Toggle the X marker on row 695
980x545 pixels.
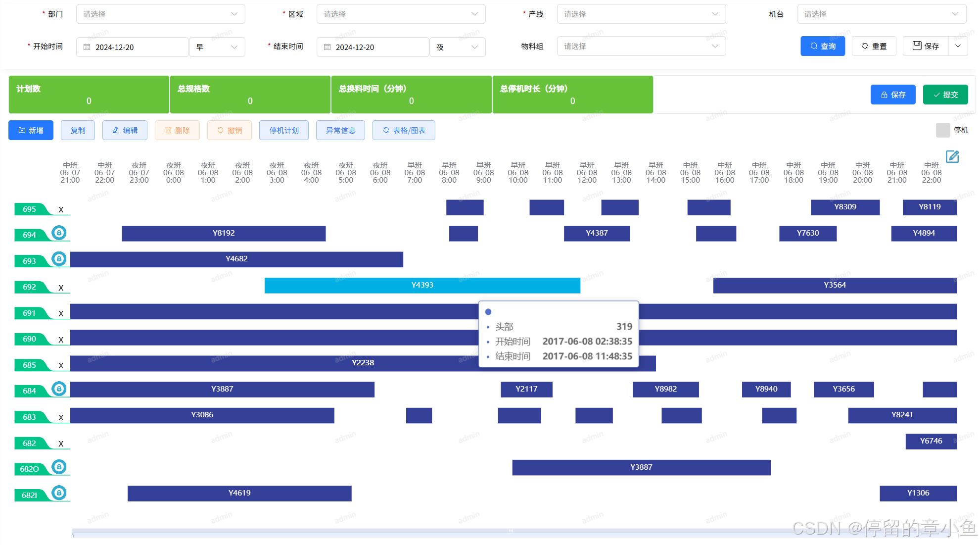[x=61, y=209]
